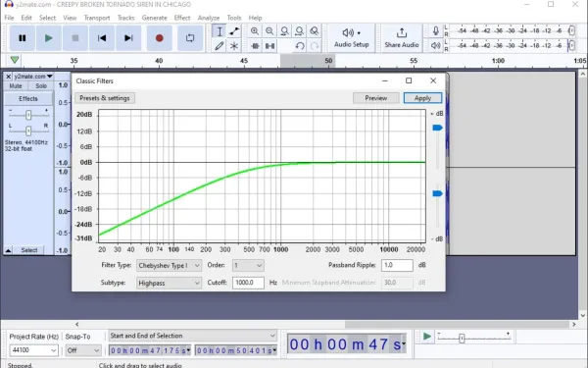Click the microphone record meter icon
The image size is (588, 368).
[435, 30]
